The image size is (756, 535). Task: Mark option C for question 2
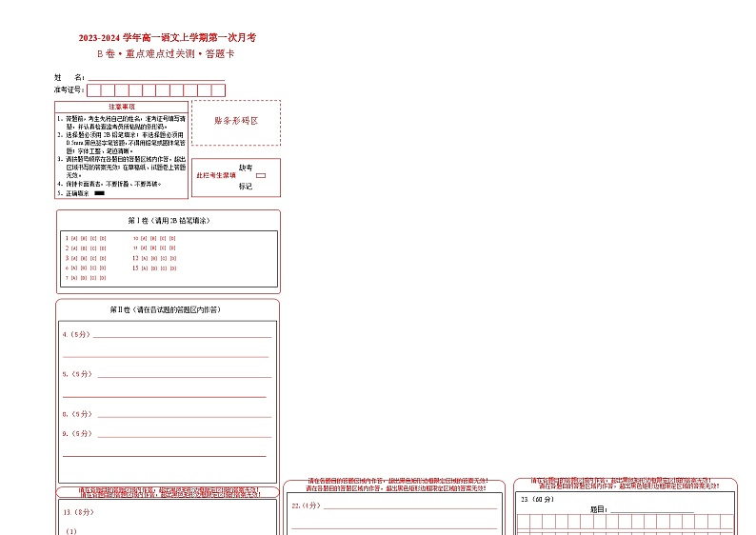[x=93, y=248]
